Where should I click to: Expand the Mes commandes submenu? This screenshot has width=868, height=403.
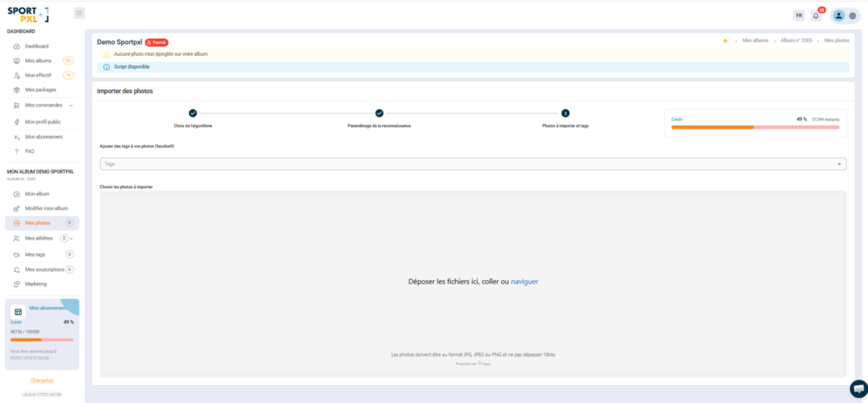click(71, 106)
